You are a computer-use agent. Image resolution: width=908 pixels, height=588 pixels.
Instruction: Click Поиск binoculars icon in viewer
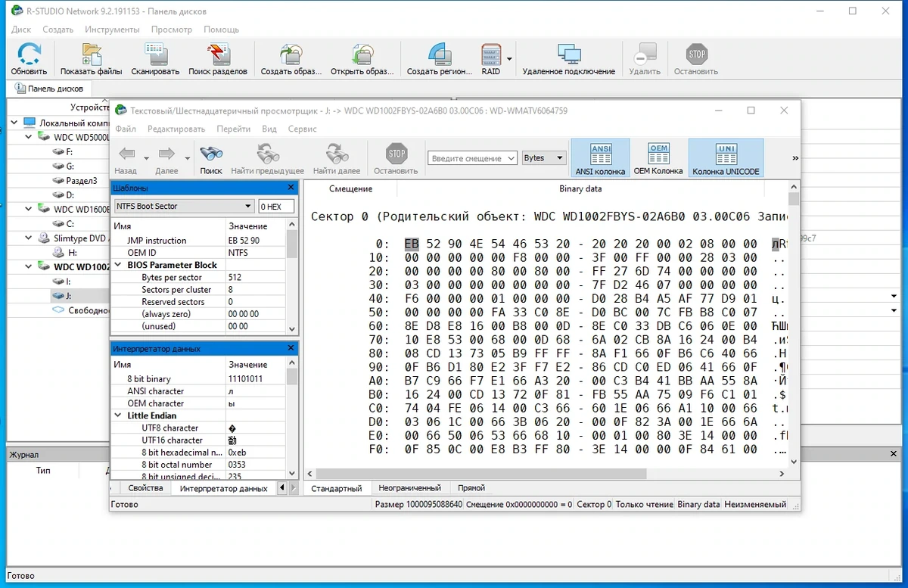pyautogui.click(x=211, y=159)
